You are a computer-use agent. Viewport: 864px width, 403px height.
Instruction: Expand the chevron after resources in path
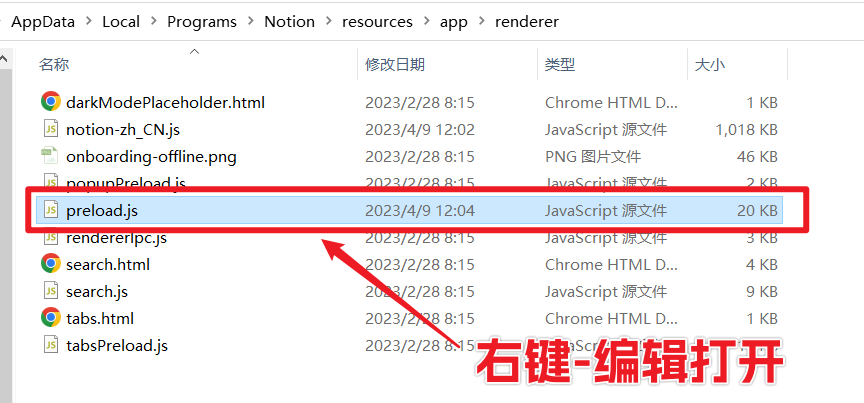[x=426, y=22]
